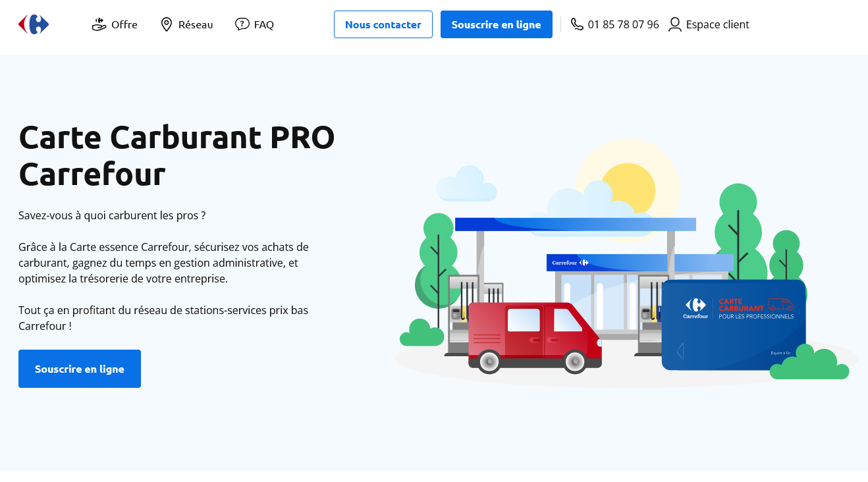The width and height of the screenshot is (868, 482).
Task: Click the Carrefour logo in the header
Action: coord(34,24)
